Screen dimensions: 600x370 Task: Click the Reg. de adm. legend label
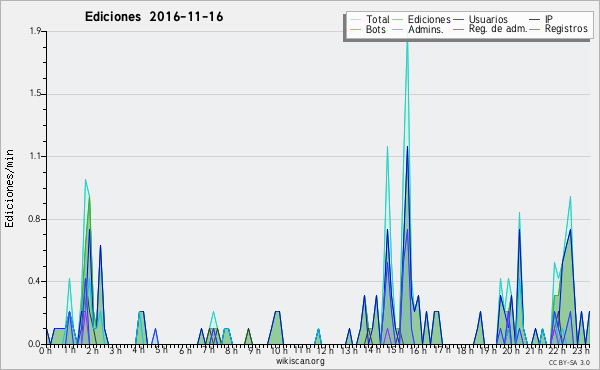pos(498,29)
